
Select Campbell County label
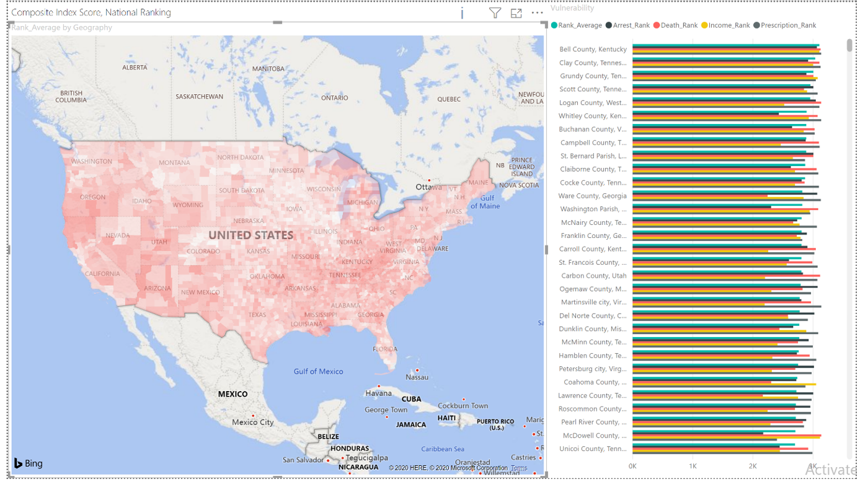tap(593, 143)
